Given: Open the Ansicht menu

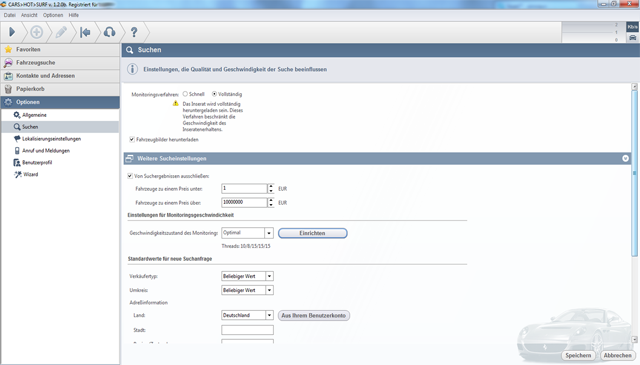Looking at the screenshot, I should point(29,15).
